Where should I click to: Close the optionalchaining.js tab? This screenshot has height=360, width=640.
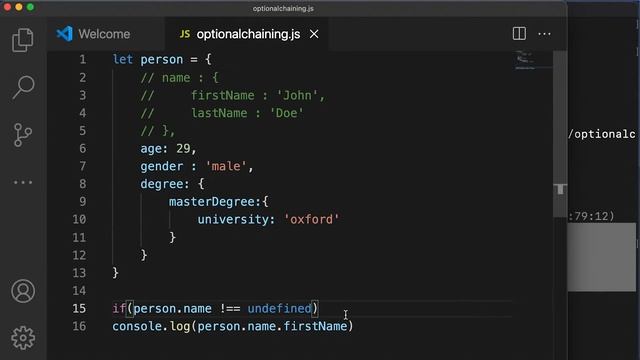(x=314, y=34)
